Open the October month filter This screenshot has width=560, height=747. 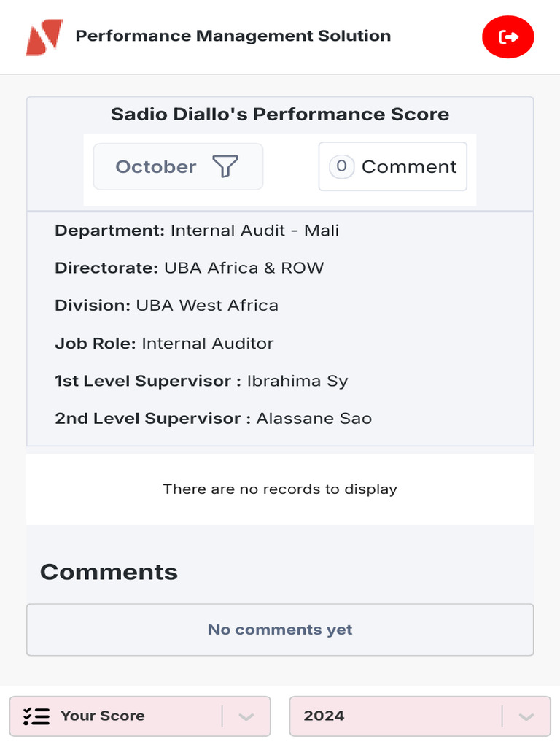156,167
